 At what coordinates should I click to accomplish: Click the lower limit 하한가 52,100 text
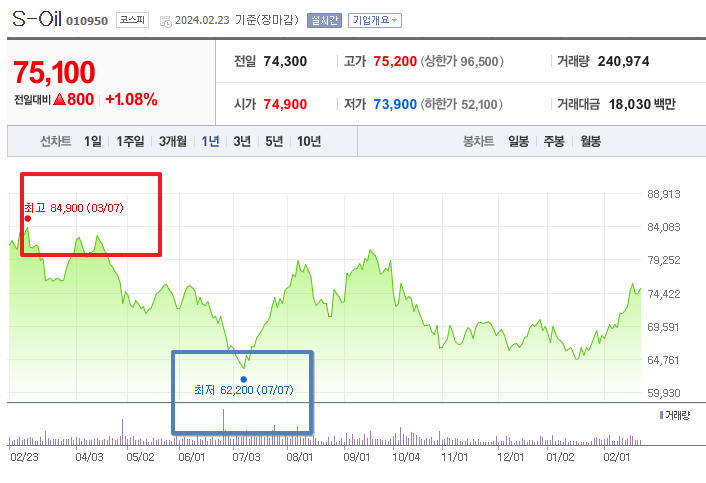coord(462,104)
